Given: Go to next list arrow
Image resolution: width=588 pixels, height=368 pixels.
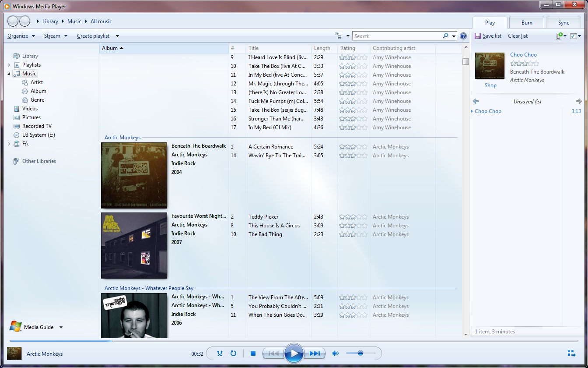Looking at the screenshot, I should (579, 101).
